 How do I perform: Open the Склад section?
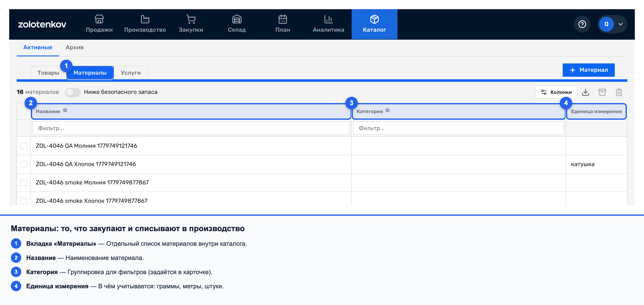237,24
